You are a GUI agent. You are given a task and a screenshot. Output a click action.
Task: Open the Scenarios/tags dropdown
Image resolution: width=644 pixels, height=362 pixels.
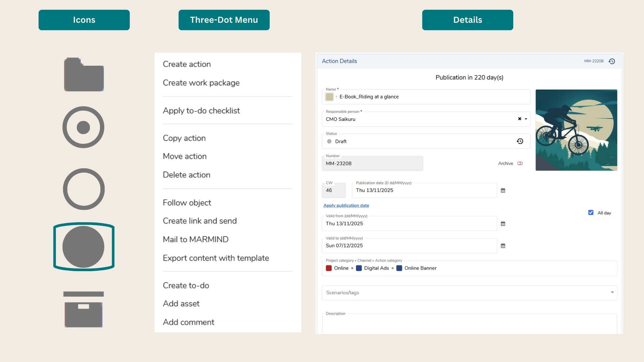tap(612, 293)
